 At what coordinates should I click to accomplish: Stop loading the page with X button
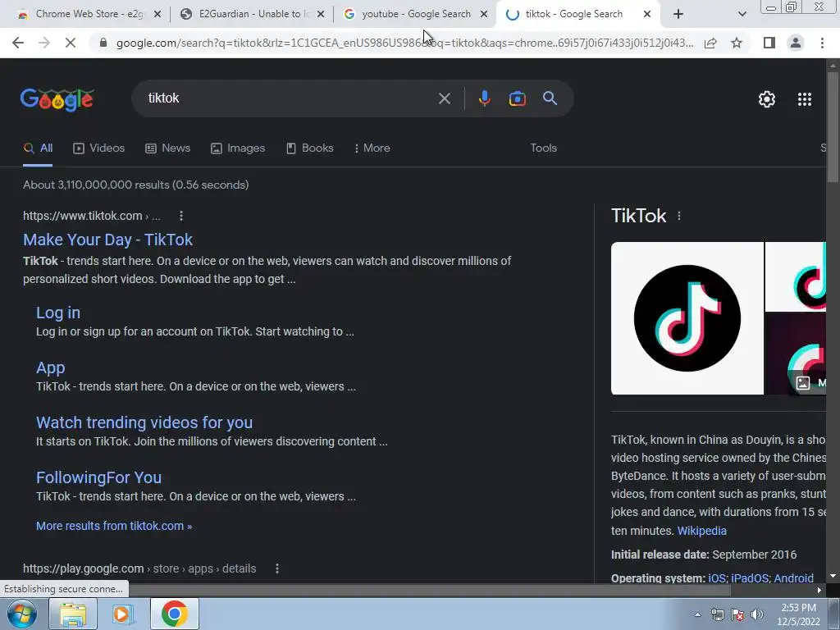coord(71,43)
